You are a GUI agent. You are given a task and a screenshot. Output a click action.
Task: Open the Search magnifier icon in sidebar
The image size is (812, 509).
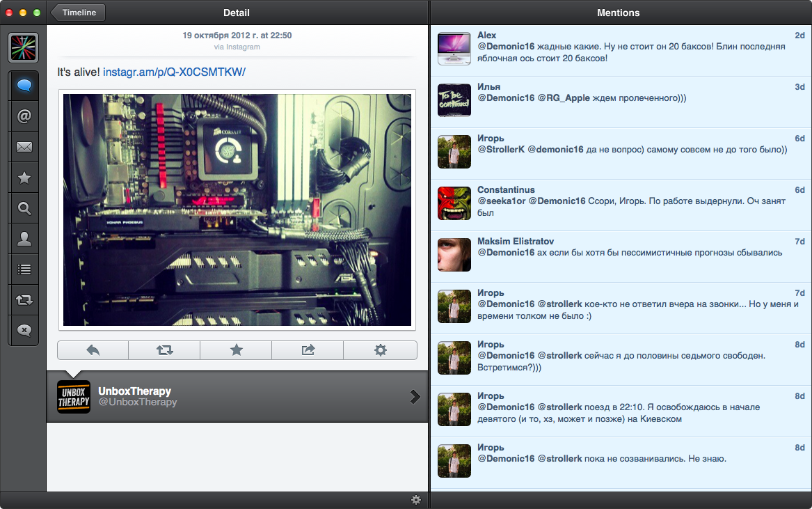click(24, 208)
